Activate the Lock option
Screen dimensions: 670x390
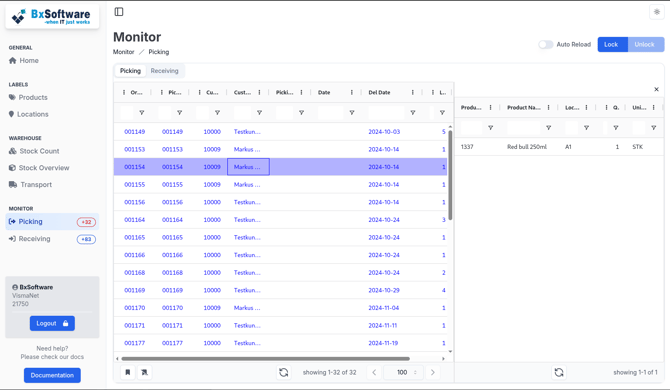(612, 44)
